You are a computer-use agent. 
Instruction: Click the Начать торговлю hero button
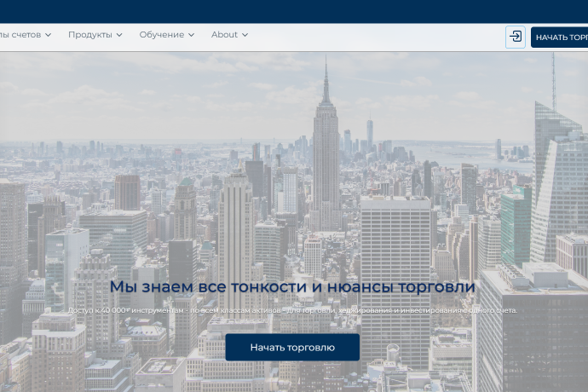click(292, 348)
